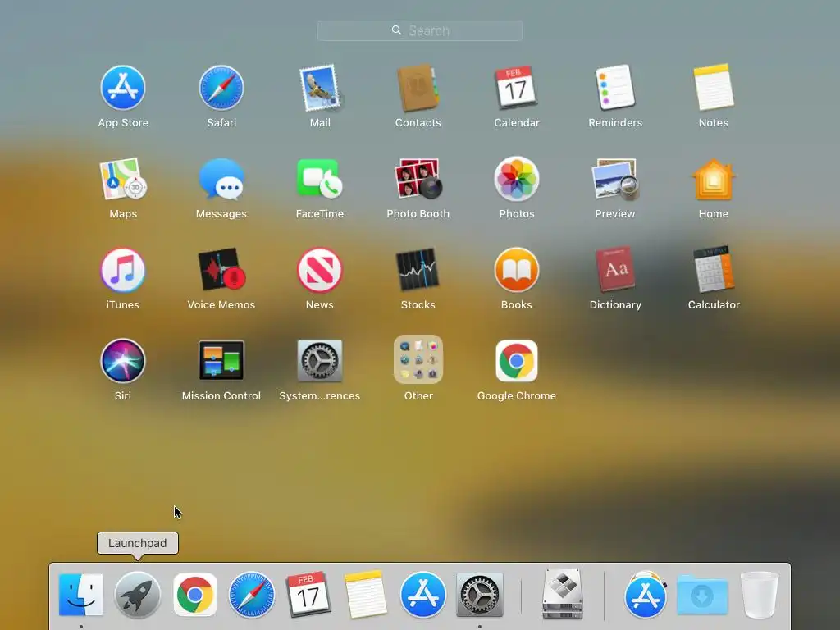Viewport: 840px width, 630px height.
Task: Launch the Calculator app
Action: (x=714, y=270)
